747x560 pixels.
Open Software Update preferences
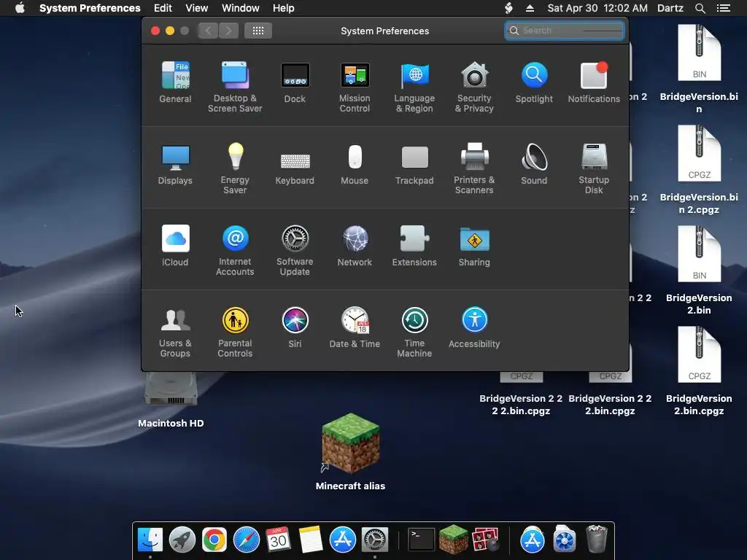point(295,251)
